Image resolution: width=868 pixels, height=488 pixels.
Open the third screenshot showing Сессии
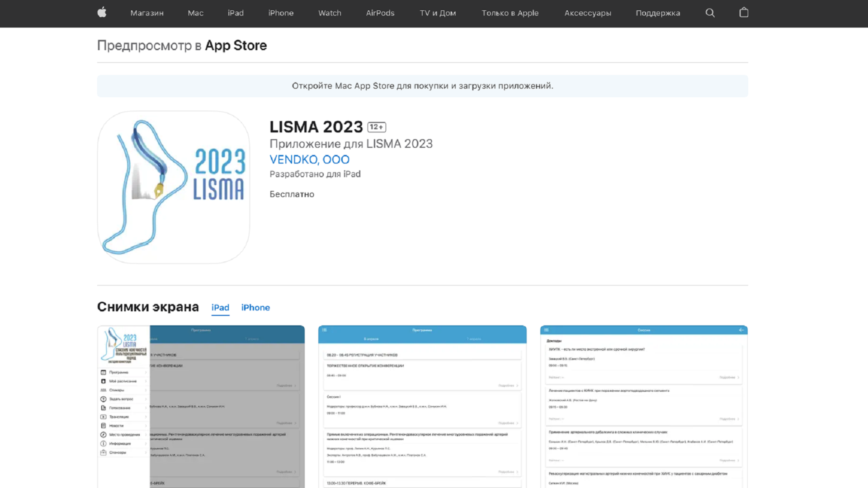pos(644,407)
